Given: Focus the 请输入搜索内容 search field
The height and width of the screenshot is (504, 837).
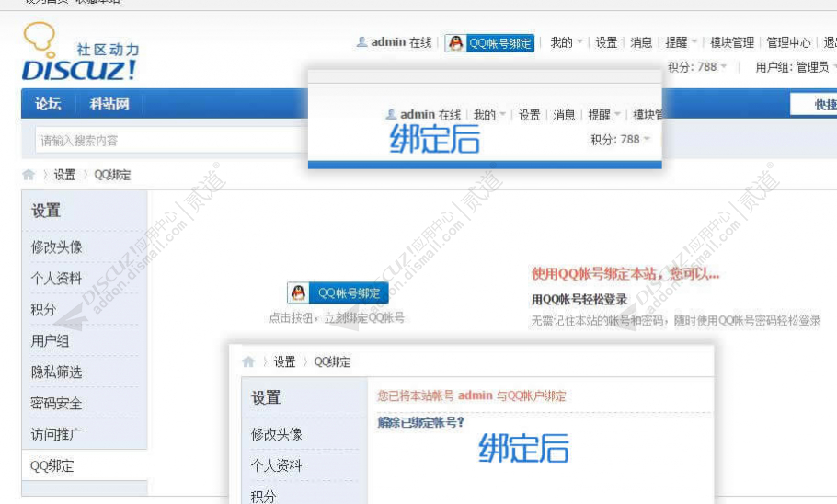Looking at the screenshot, I should tap(171, 141).
